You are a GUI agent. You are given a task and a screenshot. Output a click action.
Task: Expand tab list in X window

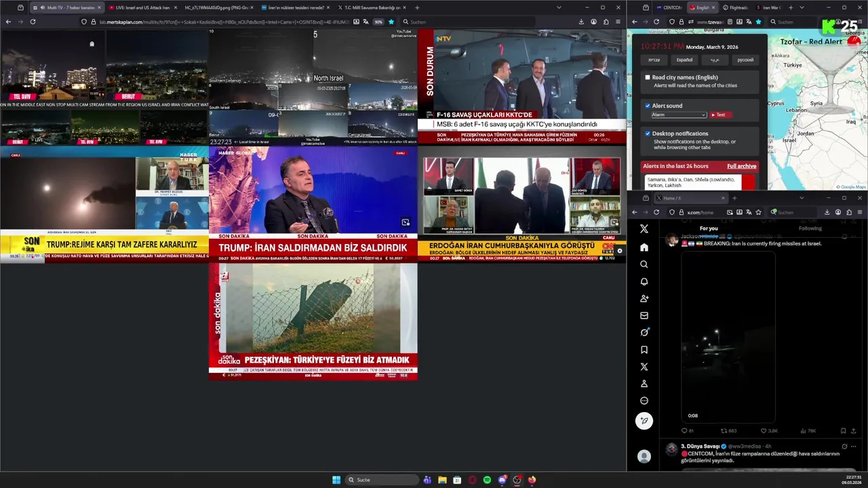pyautogui.click(x=802, y=198)
